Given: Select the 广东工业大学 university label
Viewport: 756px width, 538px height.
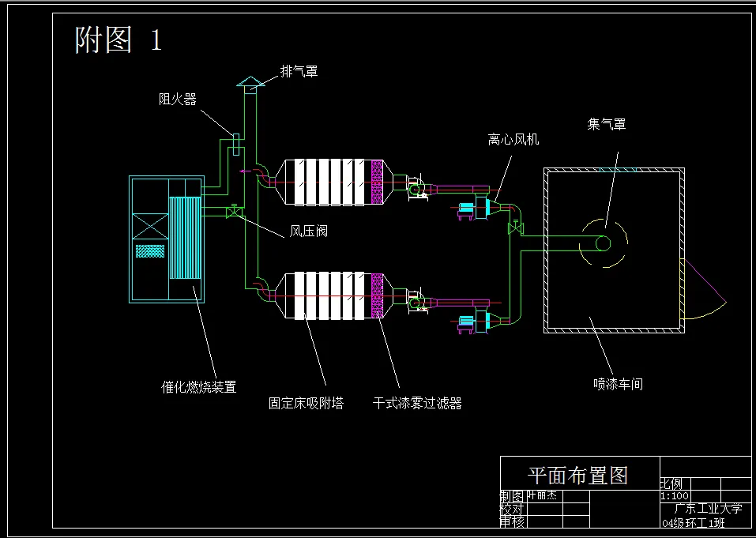Looking at the screenshot, I should click(707, 510).
